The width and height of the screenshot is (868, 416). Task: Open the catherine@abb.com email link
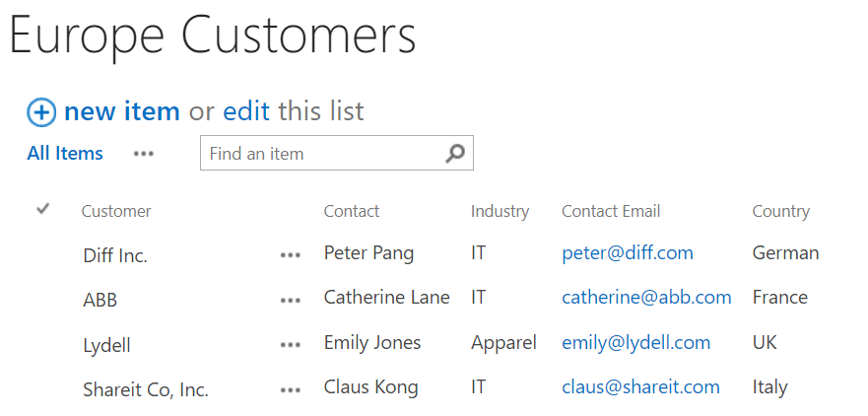(x=646, y=298)
